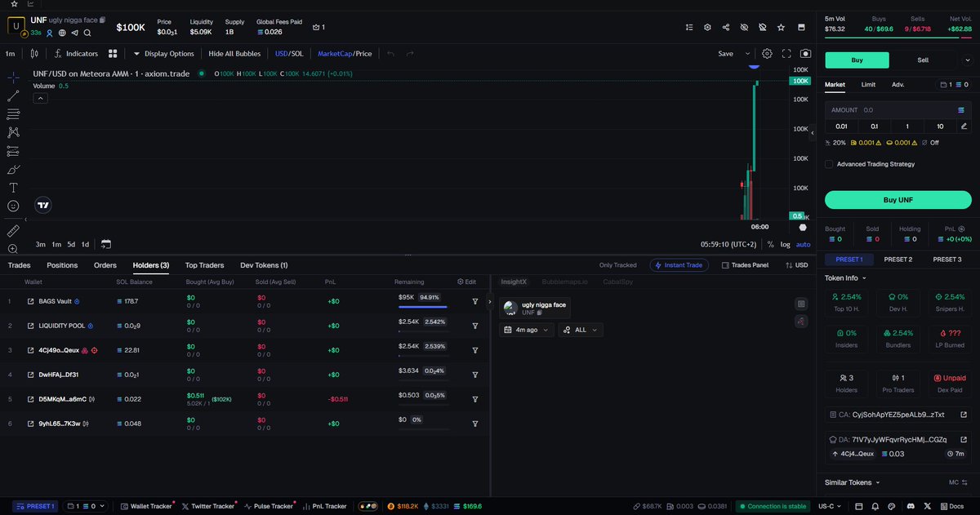Image resolution: width=980 pixels, height=515 pixels.
Task: Switch to the Positions tab
Action: click(62, 265)
